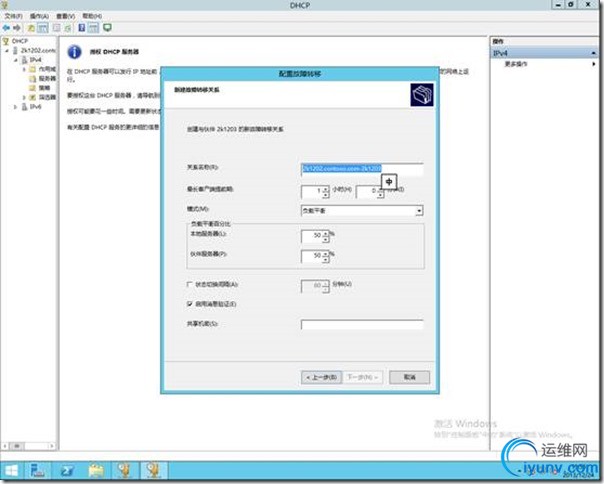Click the Back arrow in the DHCP toolbar

click(6, 28)
